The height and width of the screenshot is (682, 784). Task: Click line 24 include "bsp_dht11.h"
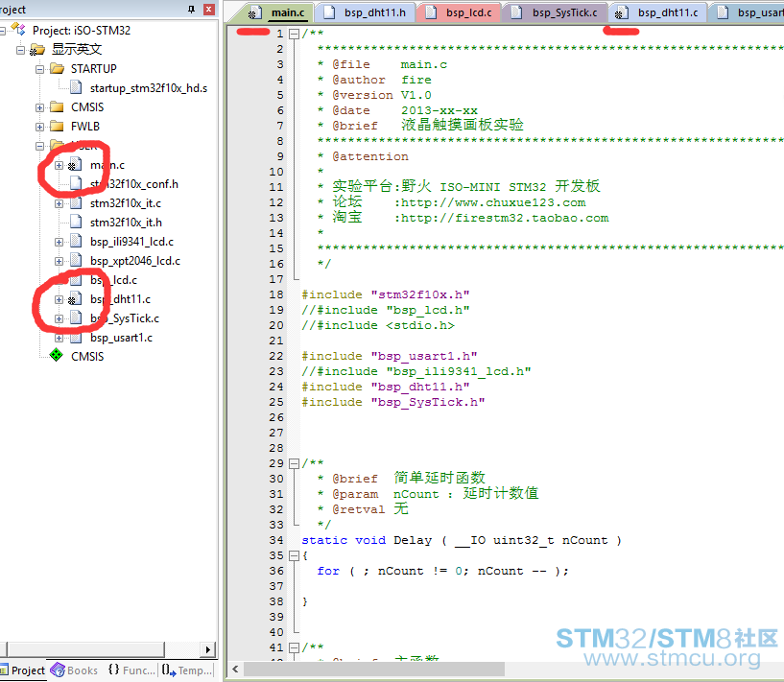386,388
